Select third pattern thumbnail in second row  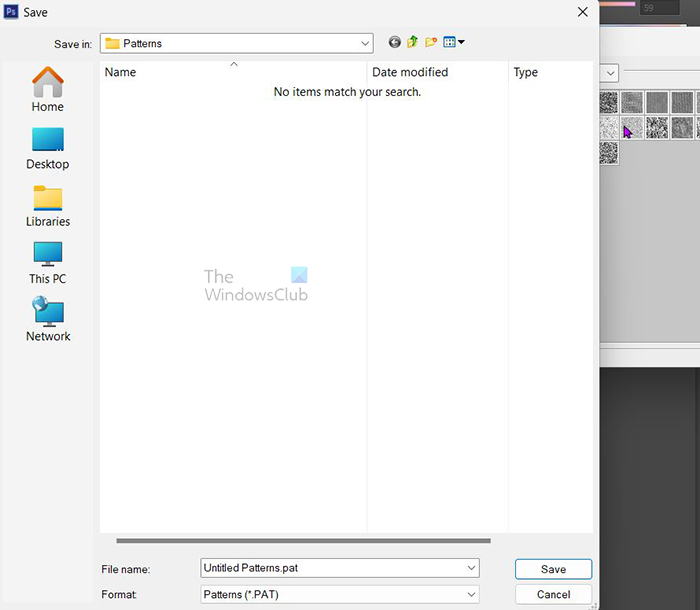pyautogui.click(x=657, y=128)
